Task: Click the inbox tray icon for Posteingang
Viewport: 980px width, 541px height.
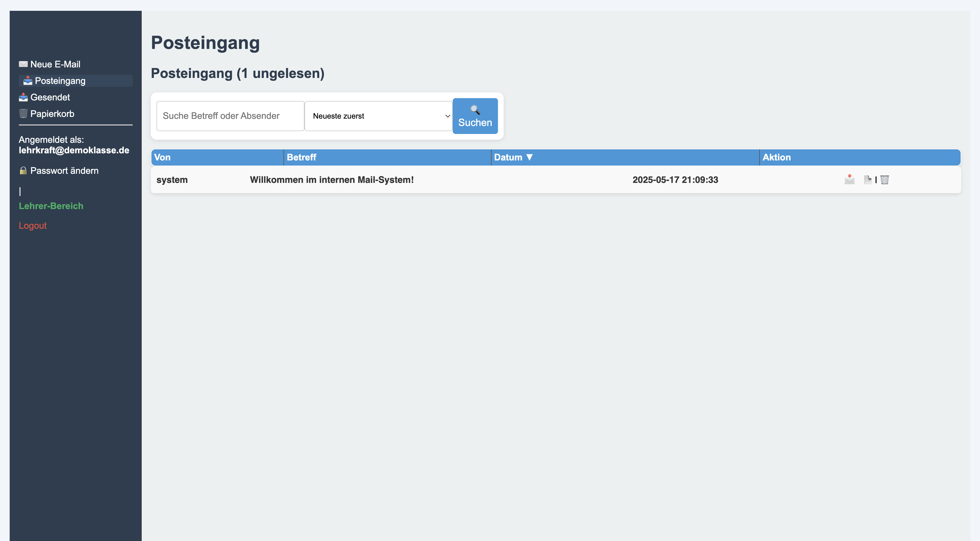Action: (x=28, y=80)
